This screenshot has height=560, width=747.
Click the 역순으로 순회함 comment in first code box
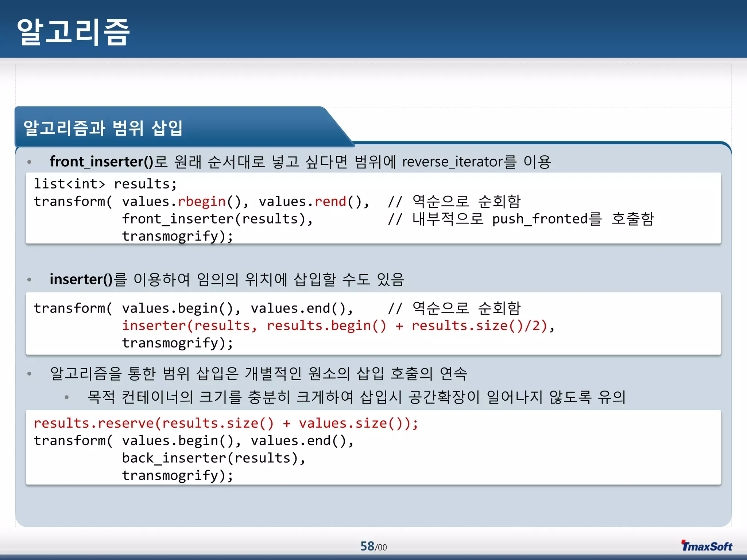(454, 201)
